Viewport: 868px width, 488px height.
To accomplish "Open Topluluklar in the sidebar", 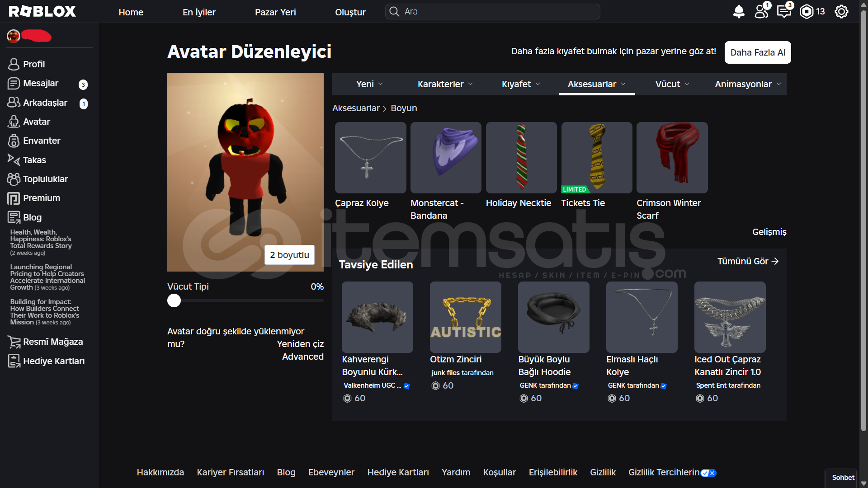I will [38, 179].
